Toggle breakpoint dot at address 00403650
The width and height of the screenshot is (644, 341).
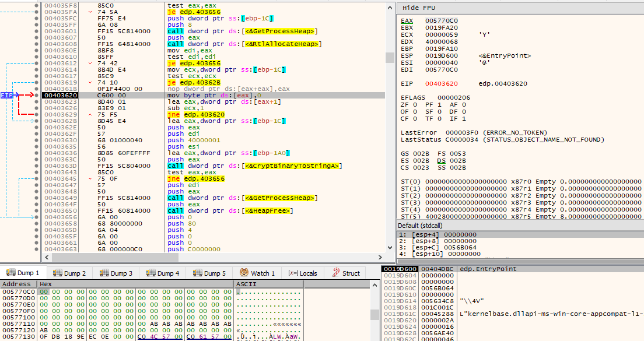[x=37, y=210]
